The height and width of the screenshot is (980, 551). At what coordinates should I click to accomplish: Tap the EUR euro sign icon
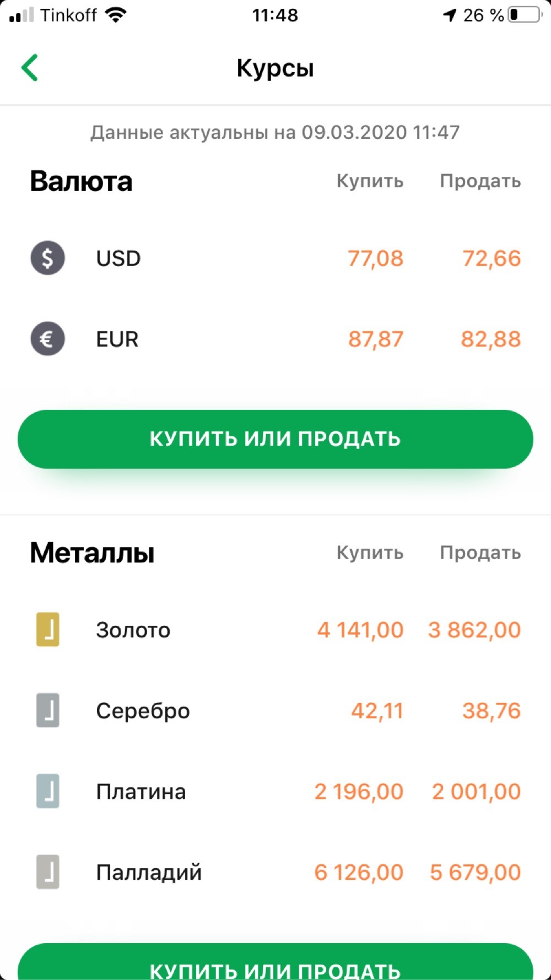[47, 339]
